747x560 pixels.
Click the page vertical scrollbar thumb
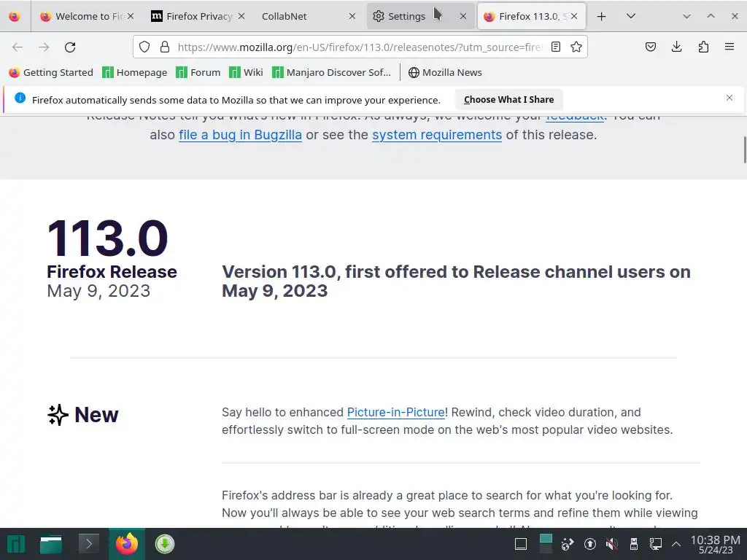click(745, 149)
